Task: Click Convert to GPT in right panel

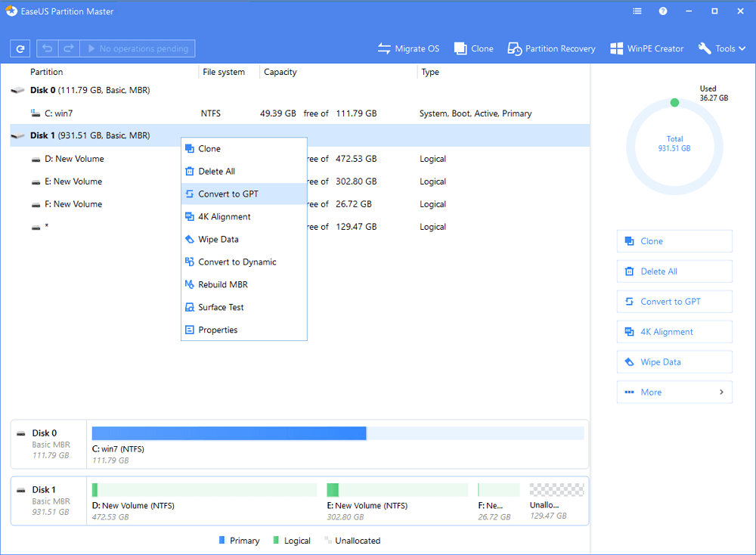Action: click(x=674, y=302)
